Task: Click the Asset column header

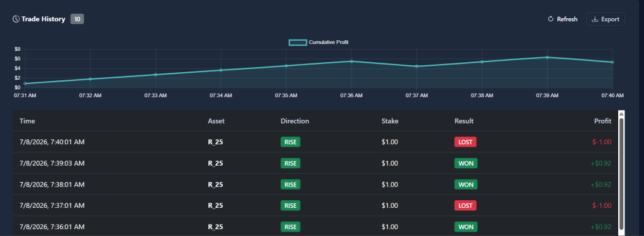Action: (x=216, y=121)
